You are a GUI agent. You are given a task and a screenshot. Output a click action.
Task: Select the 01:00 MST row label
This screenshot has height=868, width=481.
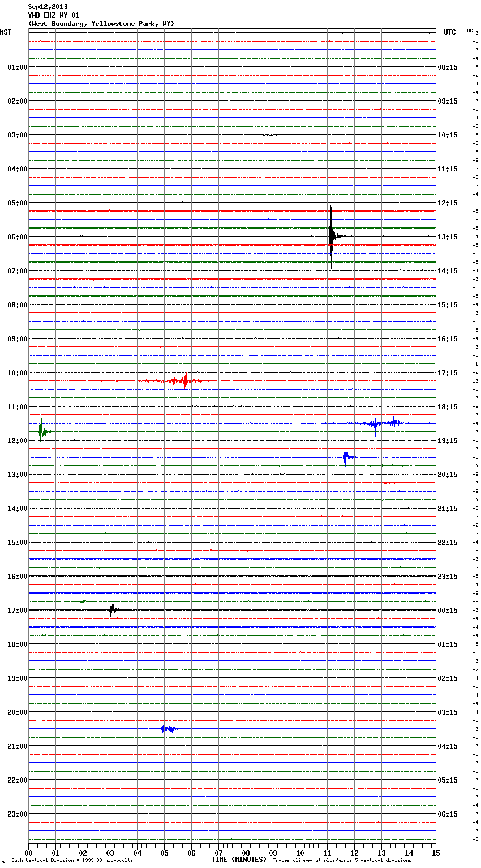[18, 67]
